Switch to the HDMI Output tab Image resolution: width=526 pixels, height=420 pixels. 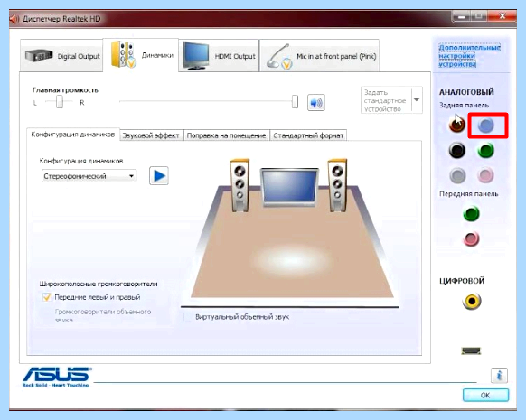(219, 56)
